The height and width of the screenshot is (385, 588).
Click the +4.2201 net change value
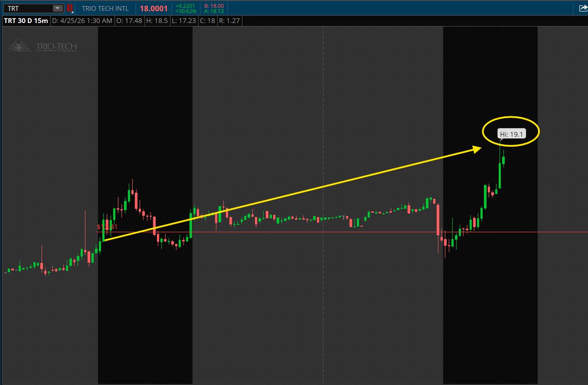pyautogui.click(x=185, y=5)
